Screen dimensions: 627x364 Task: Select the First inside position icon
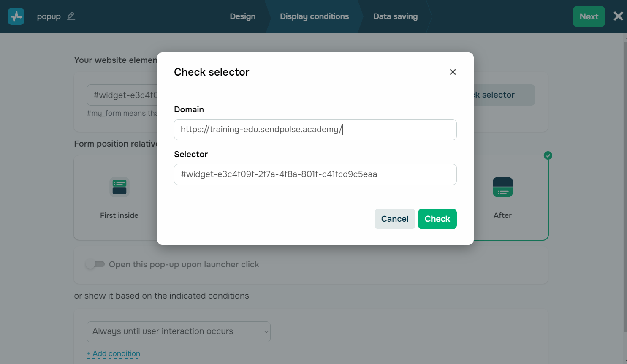[x=119, y=187]
